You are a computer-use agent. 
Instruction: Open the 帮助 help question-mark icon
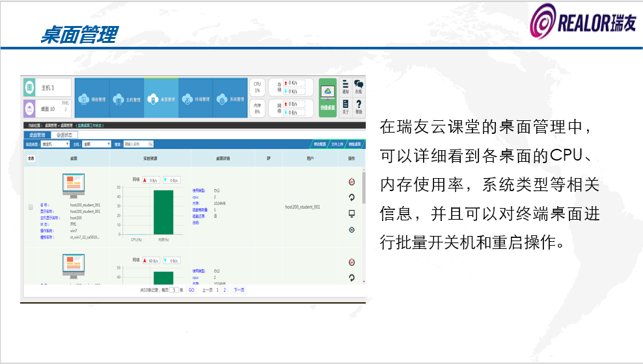[359, 107]
